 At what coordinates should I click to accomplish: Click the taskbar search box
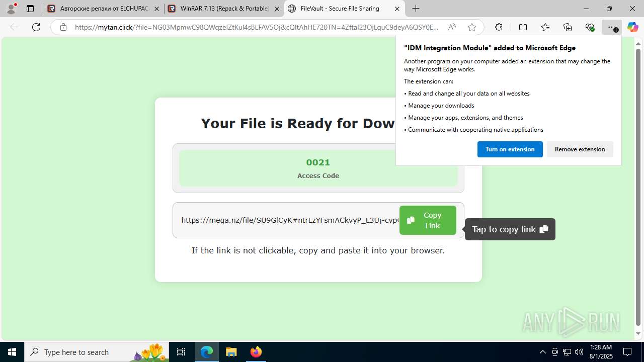pyautogui.click(x=97, y=352)
